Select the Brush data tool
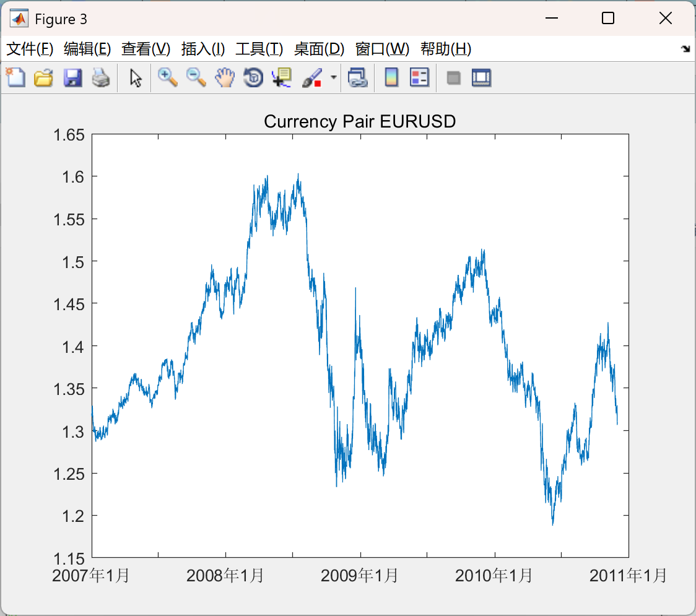This screenshot has height=616, width=696. 312,77
